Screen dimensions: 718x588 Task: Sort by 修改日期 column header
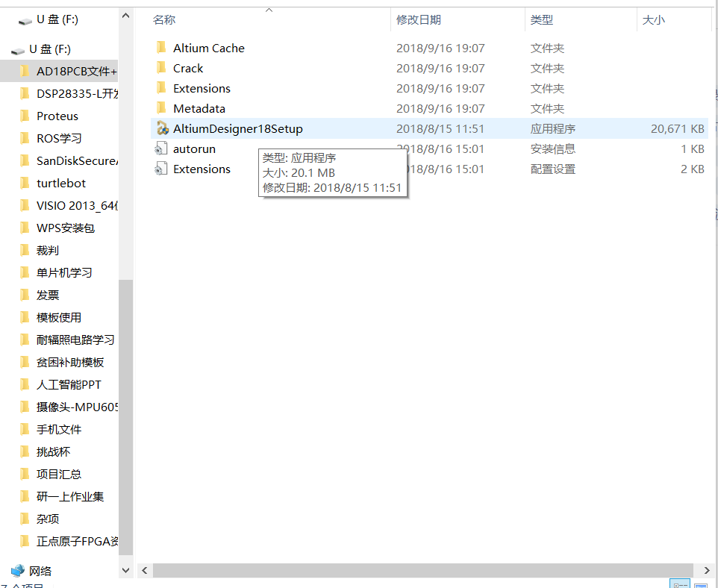pos(419,19)
